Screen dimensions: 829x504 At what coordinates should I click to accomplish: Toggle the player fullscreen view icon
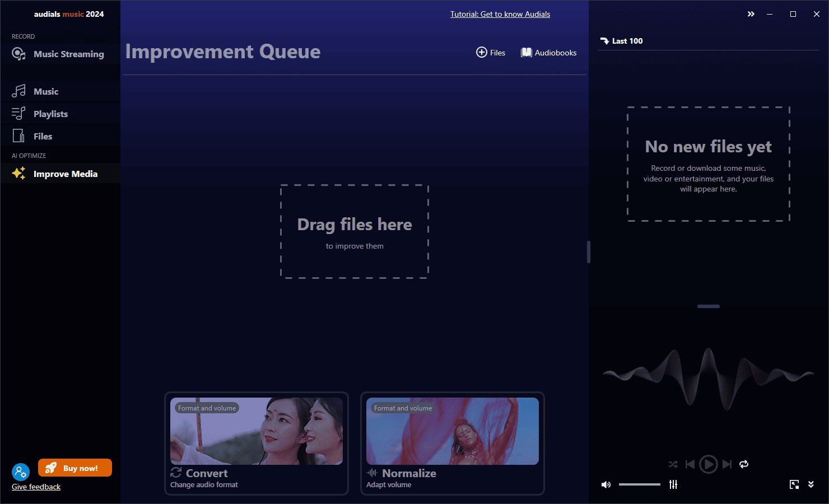[794, 484]
